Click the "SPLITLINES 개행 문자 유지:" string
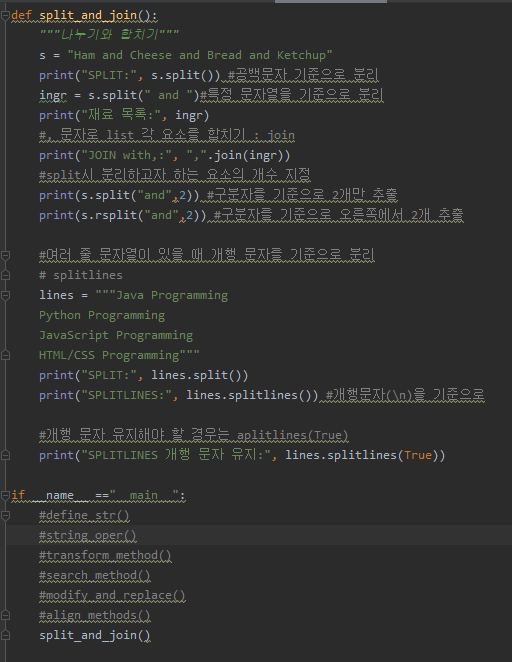This screenshot has width=512, height=662. (176, 455)
